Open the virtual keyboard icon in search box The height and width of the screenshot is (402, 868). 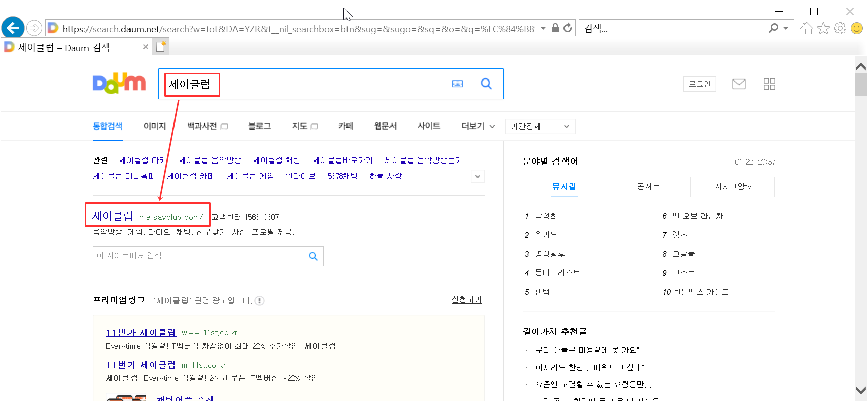(457, 84)
